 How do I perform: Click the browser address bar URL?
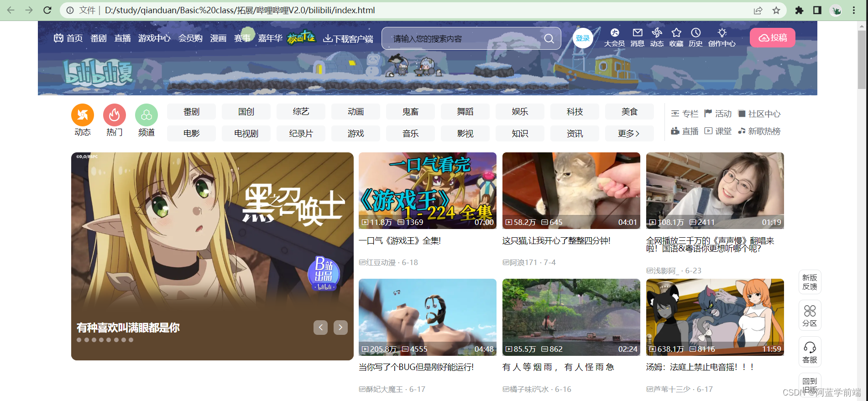point(240,10)
